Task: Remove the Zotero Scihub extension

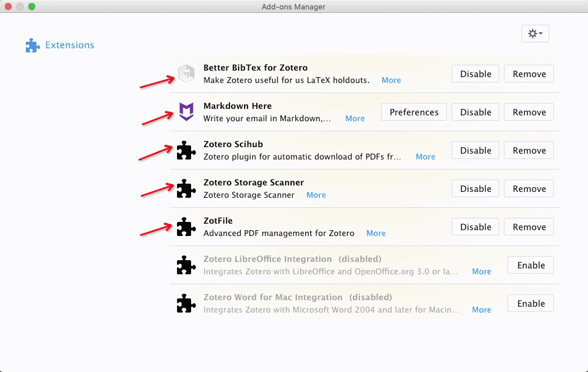Action: [529, 151]
